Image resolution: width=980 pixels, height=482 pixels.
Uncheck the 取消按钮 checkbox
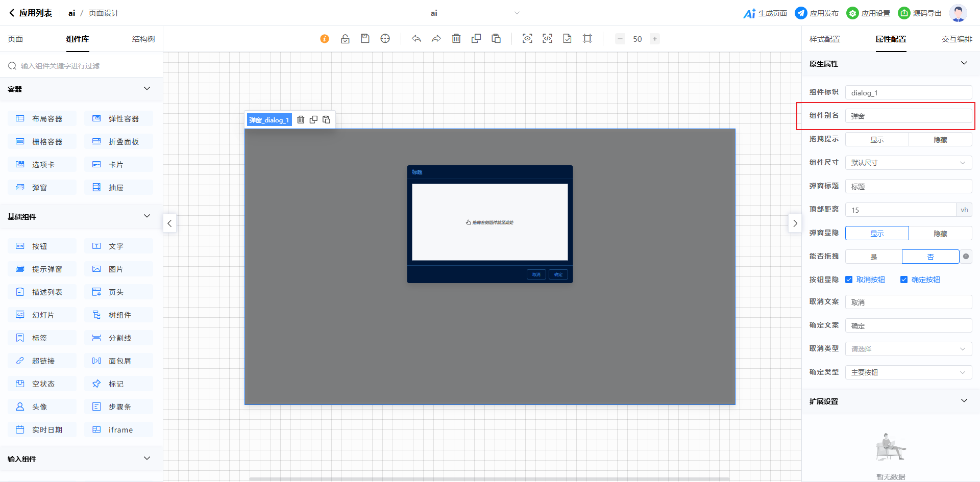[x=849, y=280]
